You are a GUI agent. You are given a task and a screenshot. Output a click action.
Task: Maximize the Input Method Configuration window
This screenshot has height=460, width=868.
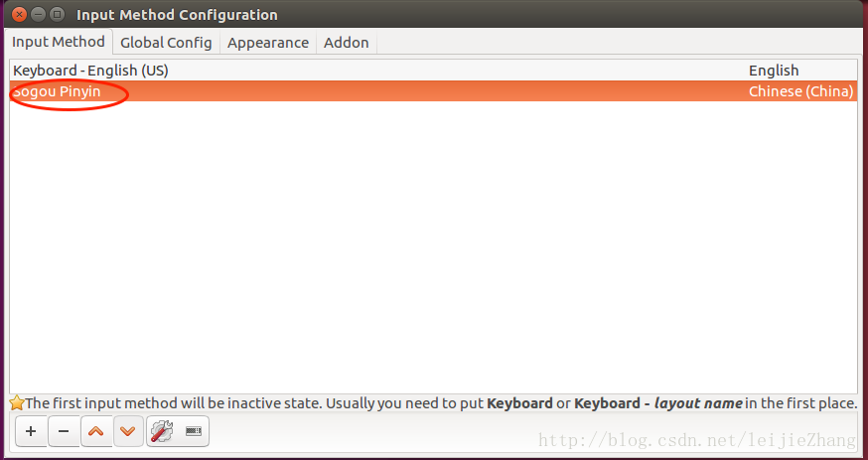[x=57, y=15]
